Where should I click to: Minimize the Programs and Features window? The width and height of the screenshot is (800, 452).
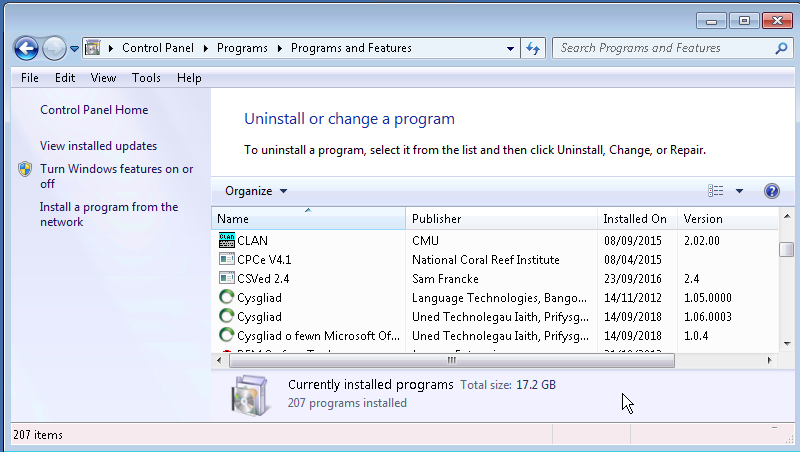pos(711,21)
